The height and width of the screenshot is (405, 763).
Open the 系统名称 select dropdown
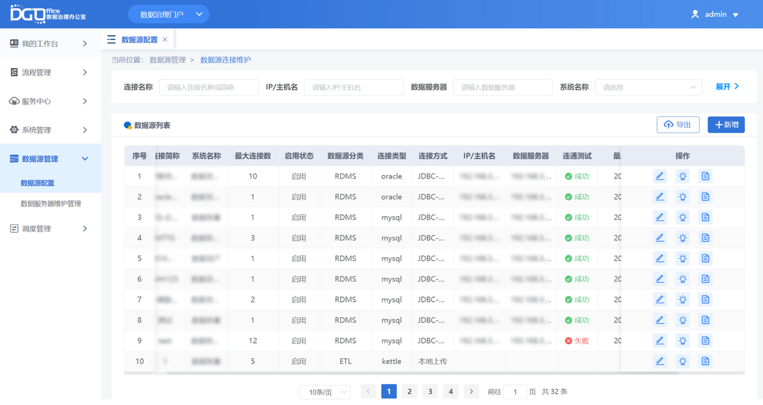point(649,87)
